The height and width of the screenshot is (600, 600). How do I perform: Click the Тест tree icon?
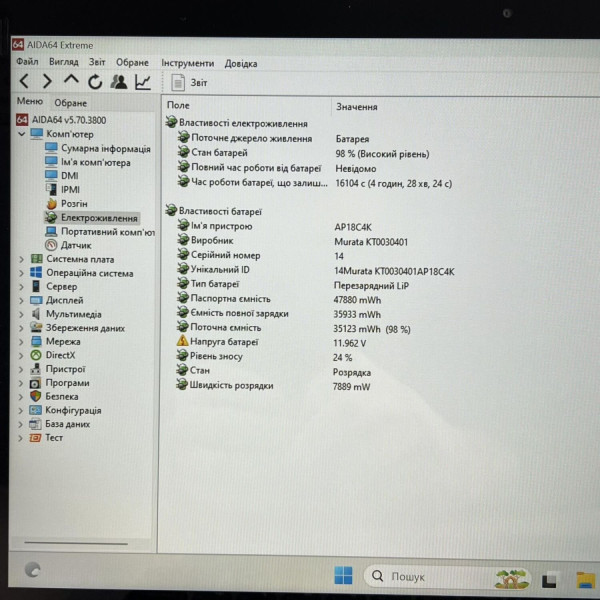(x=35, y=437)
